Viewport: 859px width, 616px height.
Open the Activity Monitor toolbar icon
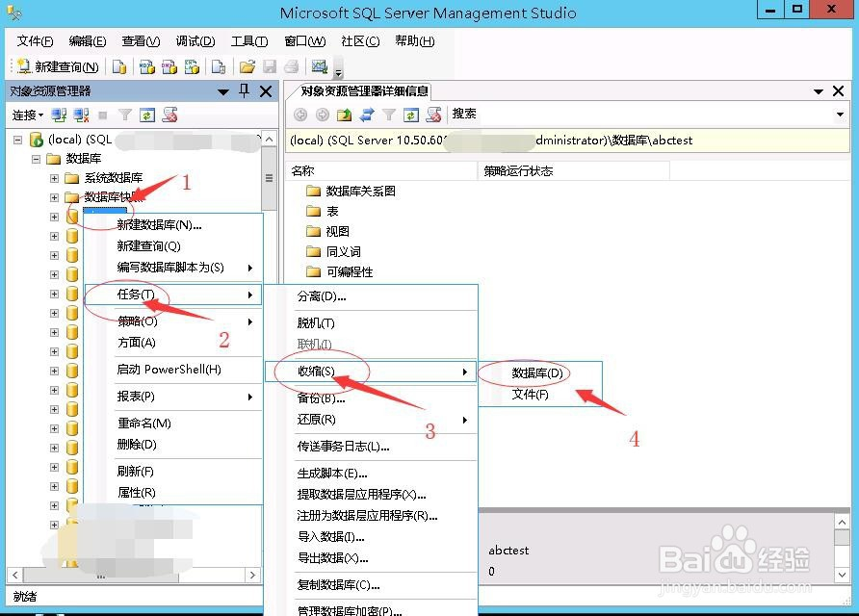point(320,66)
